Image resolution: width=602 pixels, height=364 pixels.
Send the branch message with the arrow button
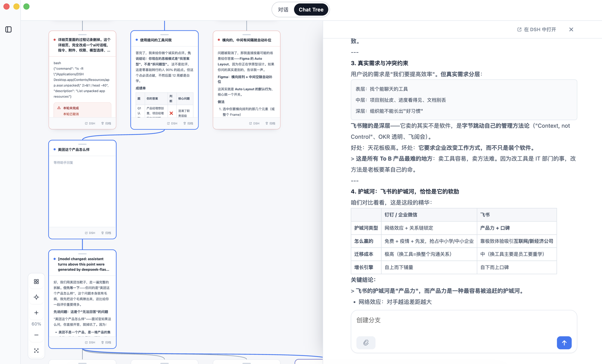[x=564, y=343]
